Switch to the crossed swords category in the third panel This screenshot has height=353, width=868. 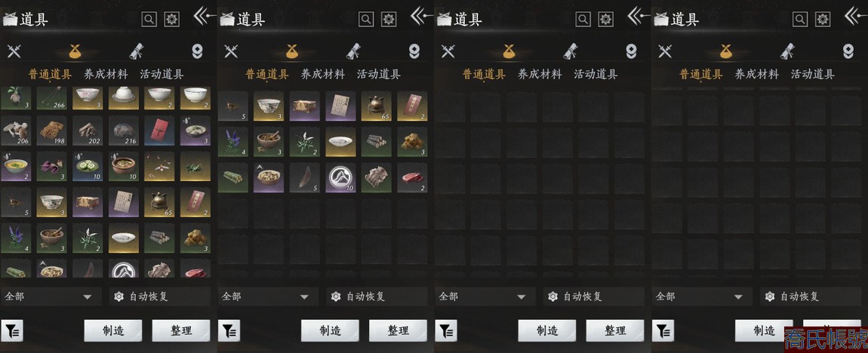point(448,51)
